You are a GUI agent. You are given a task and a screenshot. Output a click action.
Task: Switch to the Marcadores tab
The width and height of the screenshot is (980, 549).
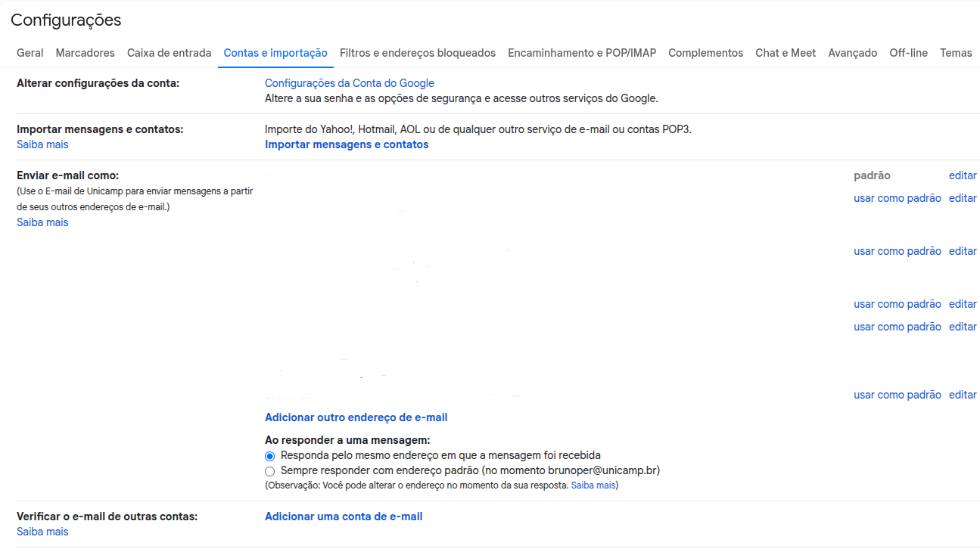(x=86, y=53)
